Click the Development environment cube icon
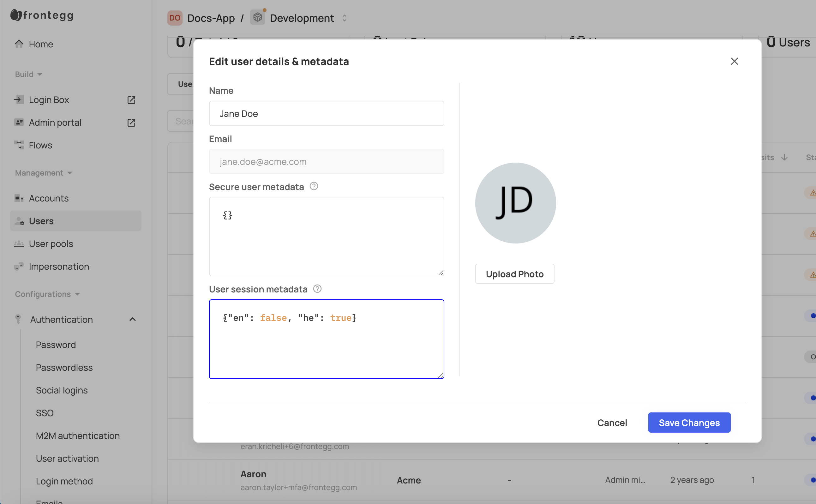This screenshot has height=504, width=816. tap(258, 17)
